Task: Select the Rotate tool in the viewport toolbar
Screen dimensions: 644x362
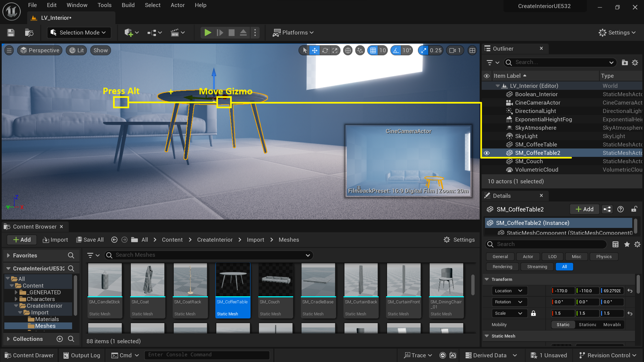Action: (x=325, y=50)
